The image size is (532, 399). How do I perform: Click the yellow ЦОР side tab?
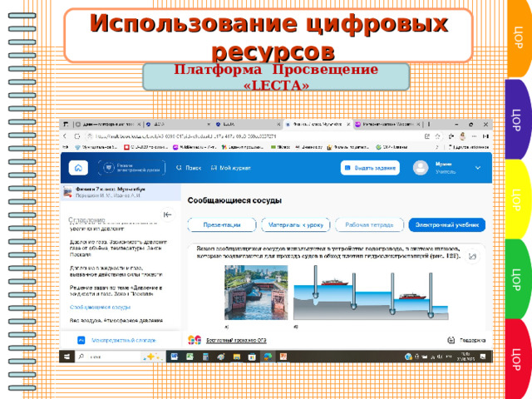coord(517,199)
